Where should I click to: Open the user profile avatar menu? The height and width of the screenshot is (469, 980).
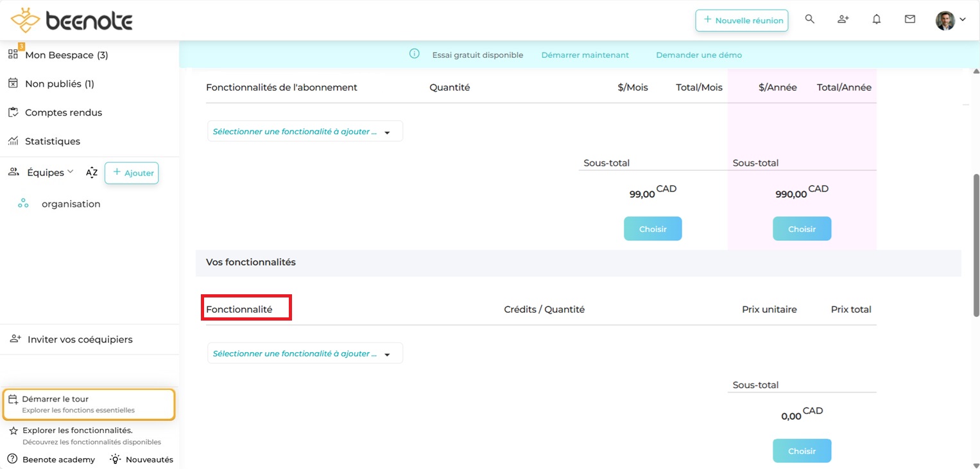(x=950, y=20)
